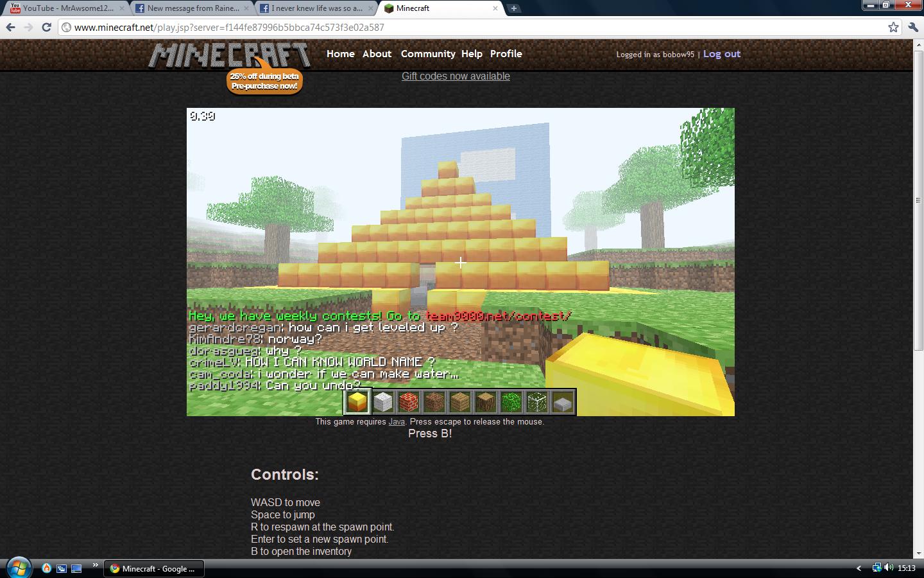Select the gold block in hotbar

point(357,402)
